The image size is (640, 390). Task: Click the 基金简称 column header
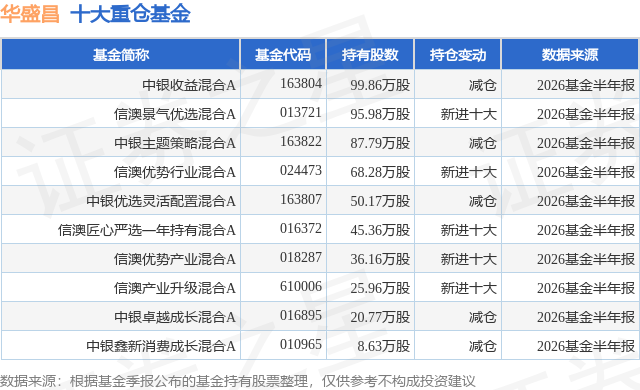pyautogui.click(x=121, y=55)
